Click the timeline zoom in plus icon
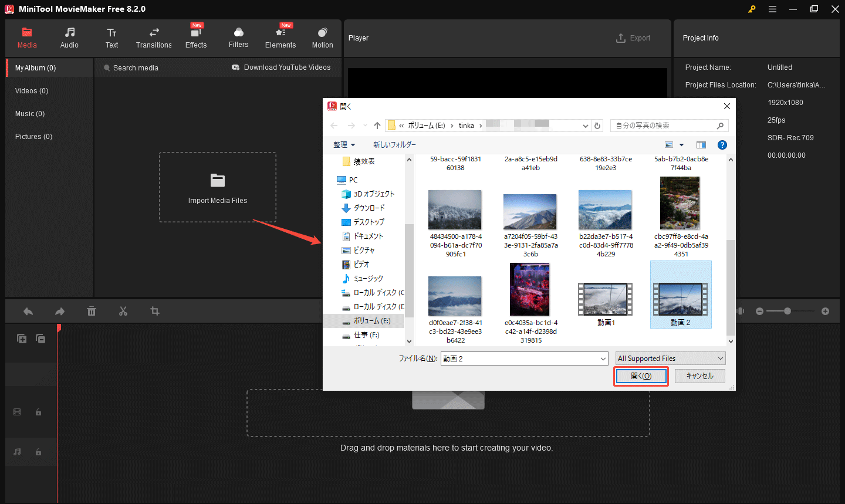845x504 pixels. [x=825, y=312]
